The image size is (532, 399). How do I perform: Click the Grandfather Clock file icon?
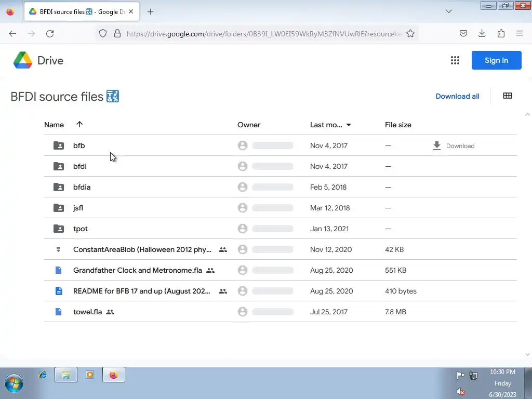(58, 270)
